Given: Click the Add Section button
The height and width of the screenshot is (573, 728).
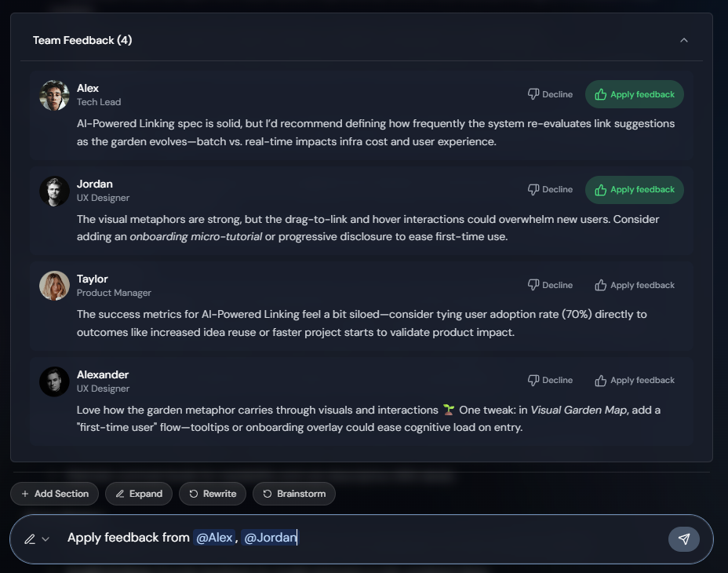Looking at the screenshot, I should click(55, 494).
